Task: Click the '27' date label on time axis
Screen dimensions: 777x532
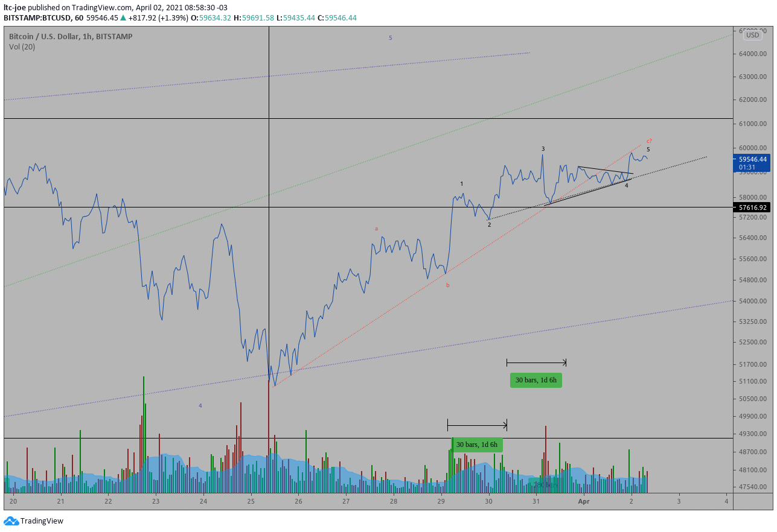Action: point(346,501)
